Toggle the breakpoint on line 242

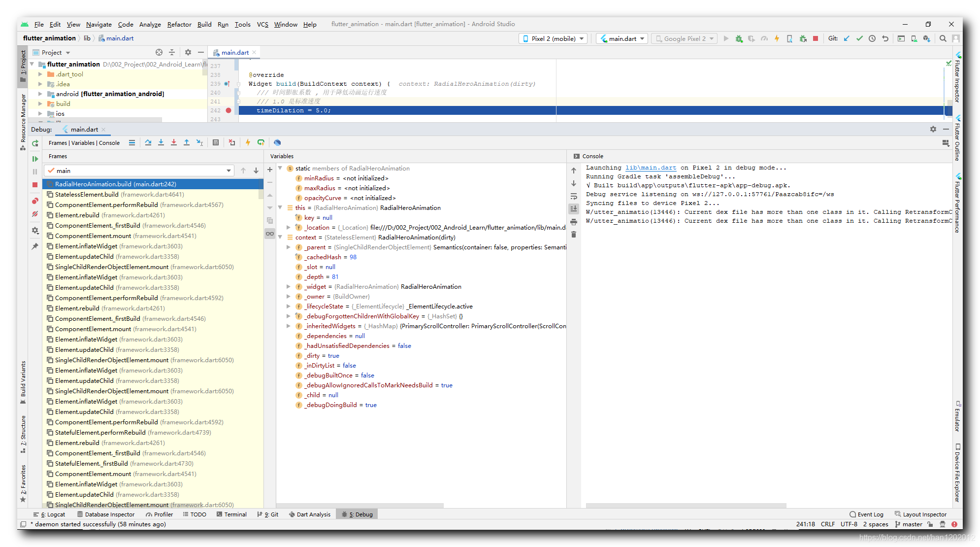229,110
